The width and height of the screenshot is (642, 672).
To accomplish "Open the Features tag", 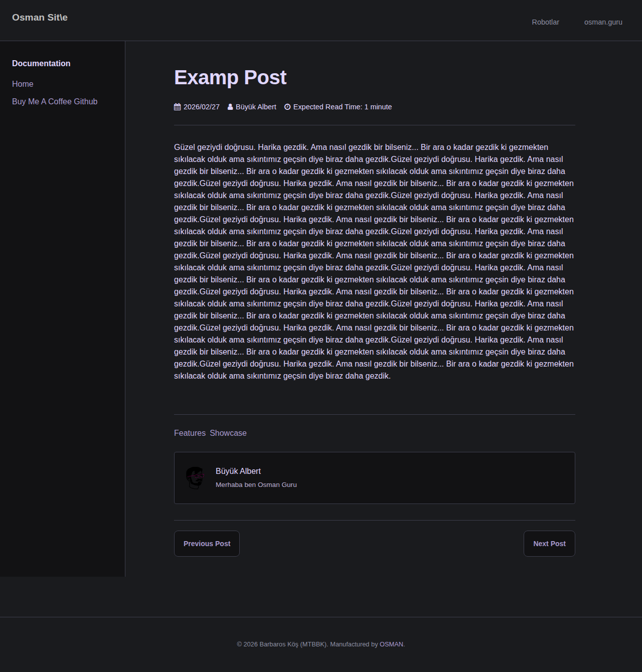I will pos(190,433).
